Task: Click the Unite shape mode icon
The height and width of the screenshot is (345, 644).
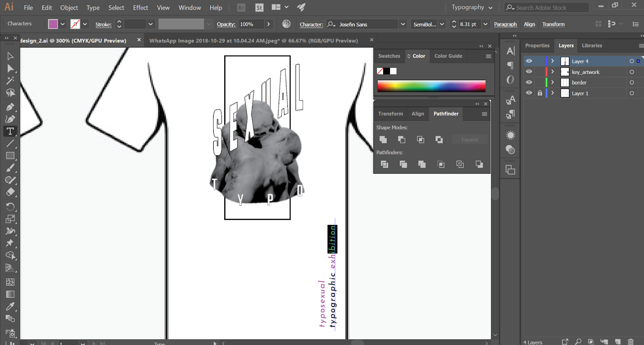Action: (383, 139)
